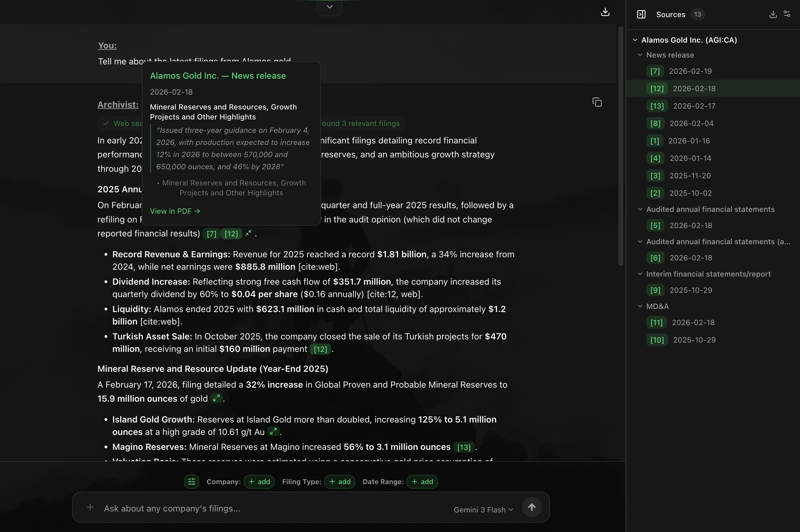The image size is (800, 532).
Task: Click citation [12] after Turkish Asset Sale
Action: [320, 349]
